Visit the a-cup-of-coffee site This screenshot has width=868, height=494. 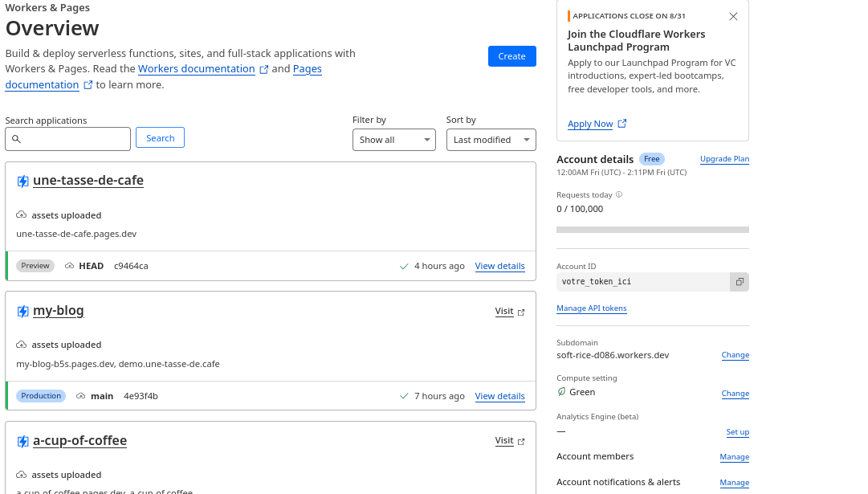[504, 441]
